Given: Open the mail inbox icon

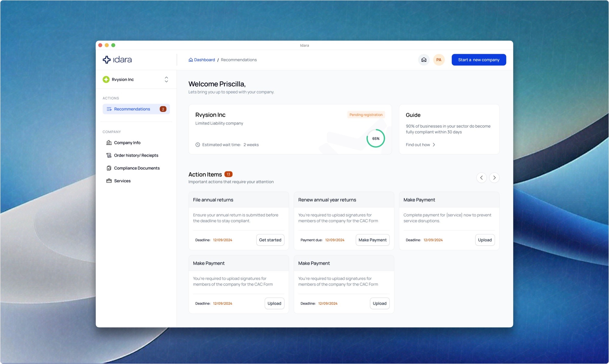Looking at the screenshot, I should [x=424, y=60].
